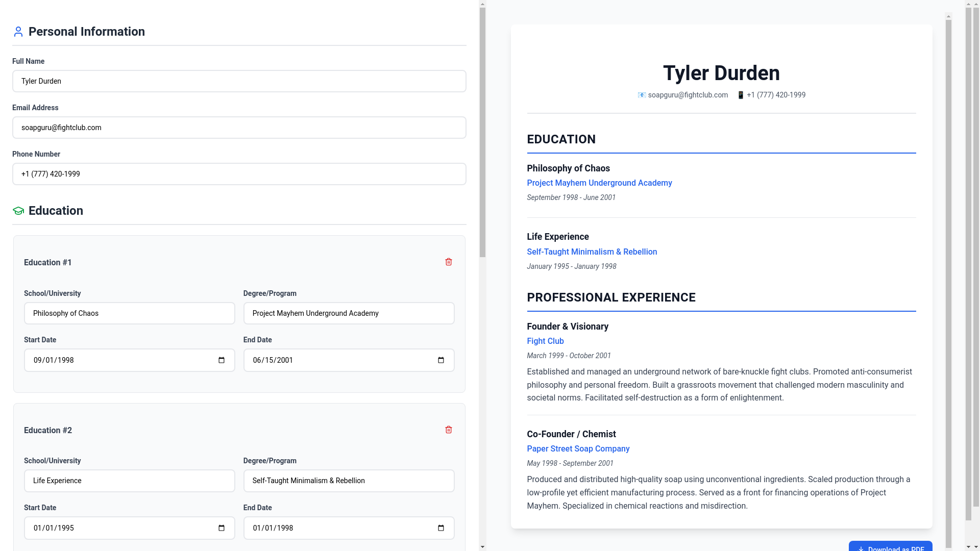Focus the Full Name input field

pos(239,81)
